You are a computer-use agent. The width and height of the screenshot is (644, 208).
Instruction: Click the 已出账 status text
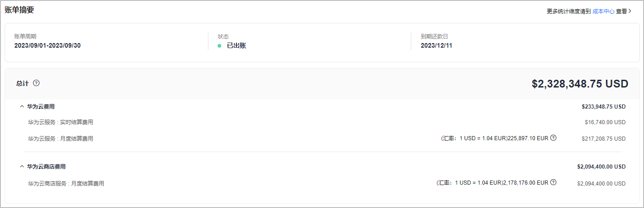(x=236, y=46)
